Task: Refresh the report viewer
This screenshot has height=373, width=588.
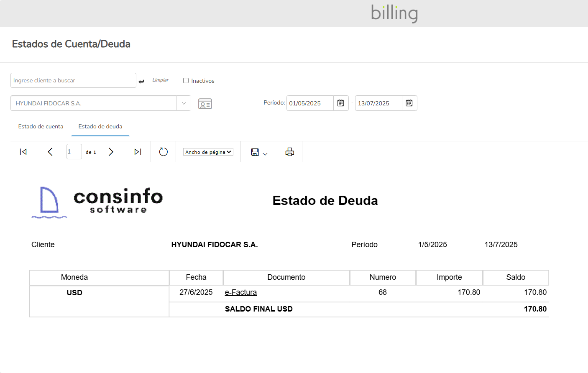Action: 164,152
